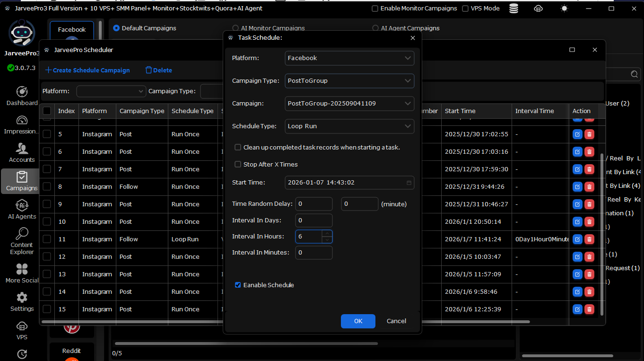Viewport: 644px width, 361px height.
Task: Uncheck the Eanable Schedule checkbox
Action: pos(238,285)
